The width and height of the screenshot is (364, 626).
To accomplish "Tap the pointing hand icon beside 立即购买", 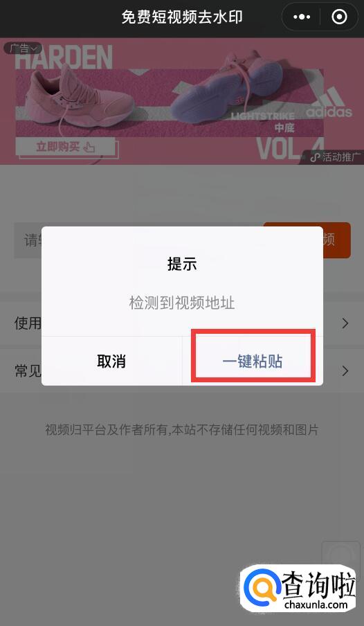I will tap(89, 147).
